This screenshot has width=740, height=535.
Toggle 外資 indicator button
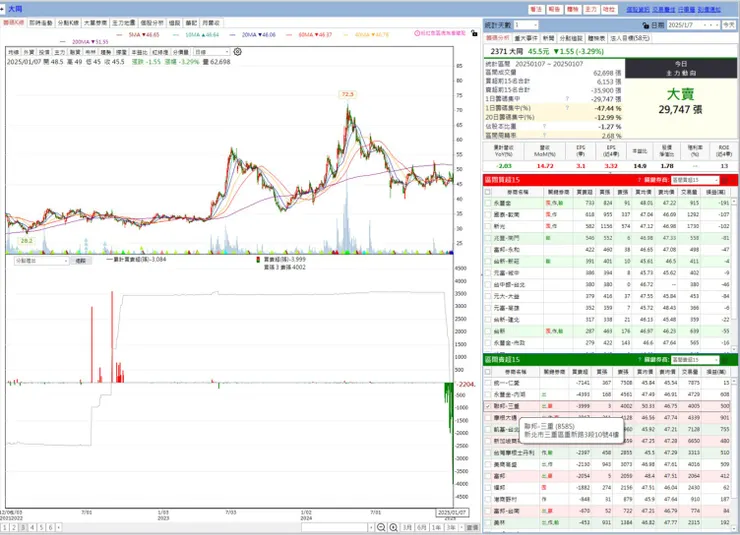coord(28,52)
